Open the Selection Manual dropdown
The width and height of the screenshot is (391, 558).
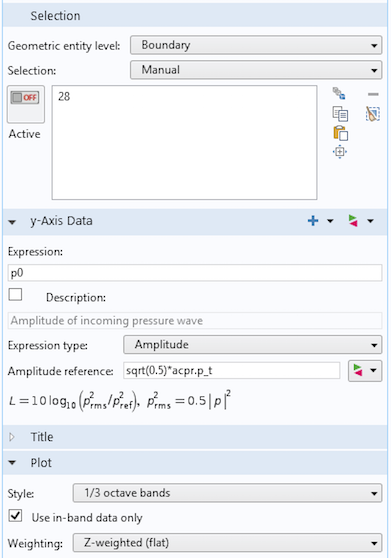click(x=256, y=70)
